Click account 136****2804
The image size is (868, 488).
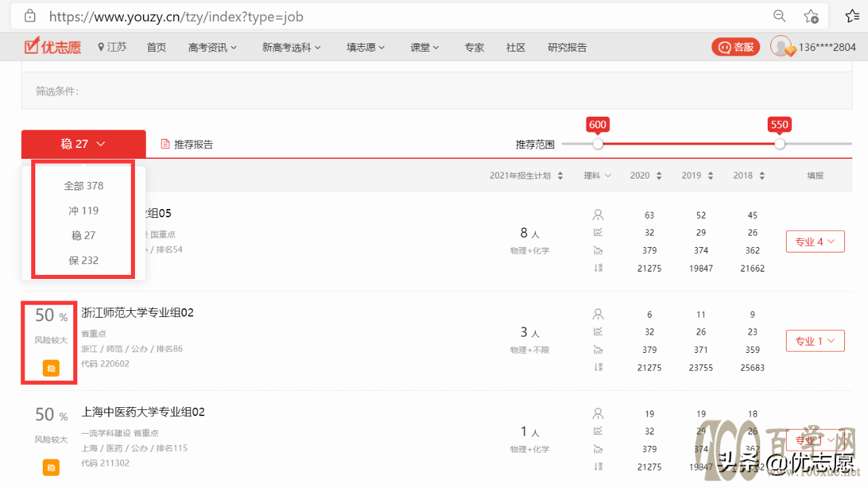click(827, 48)
